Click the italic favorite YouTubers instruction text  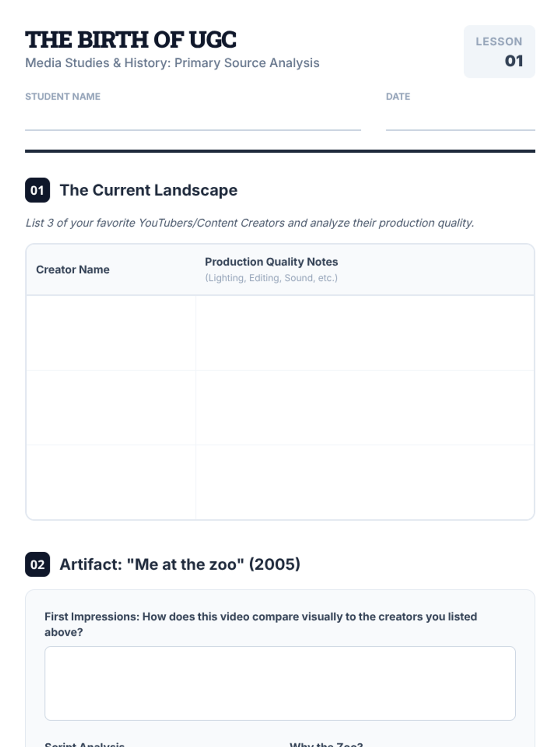pyautogui.click(x=250, y=223)
